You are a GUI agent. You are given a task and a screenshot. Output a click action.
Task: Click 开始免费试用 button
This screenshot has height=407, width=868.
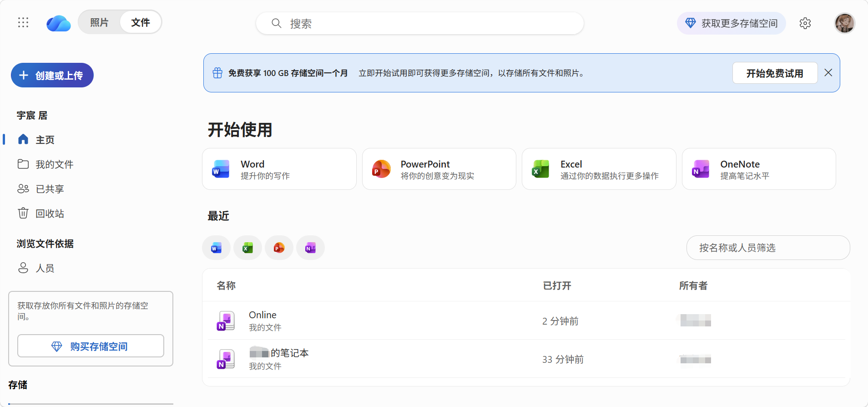[775, 73]
